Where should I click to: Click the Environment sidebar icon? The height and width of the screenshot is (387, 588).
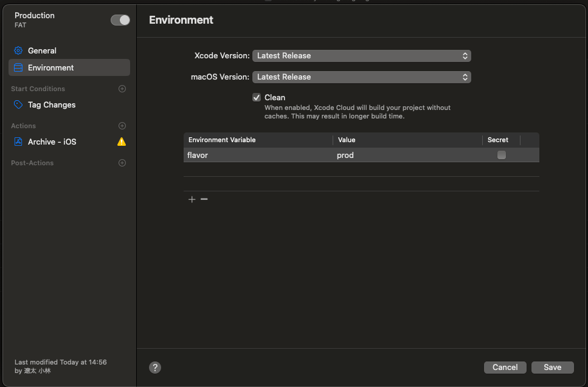(18, 67)
